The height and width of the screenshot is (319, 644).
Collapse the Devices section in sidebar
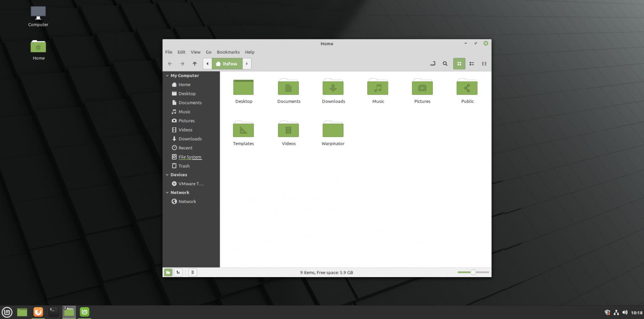[167, 175]
